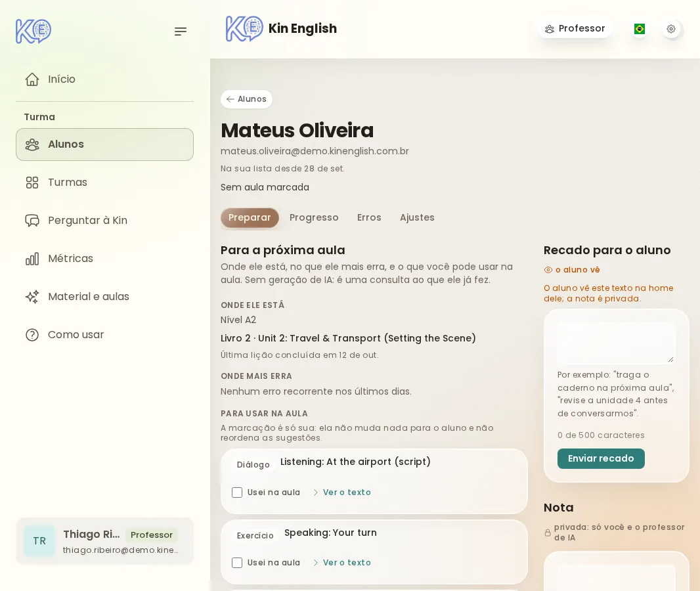Open Thiago Ribeiro's profile card name
Screen dimensions: 700x591
tap(91, 535)
